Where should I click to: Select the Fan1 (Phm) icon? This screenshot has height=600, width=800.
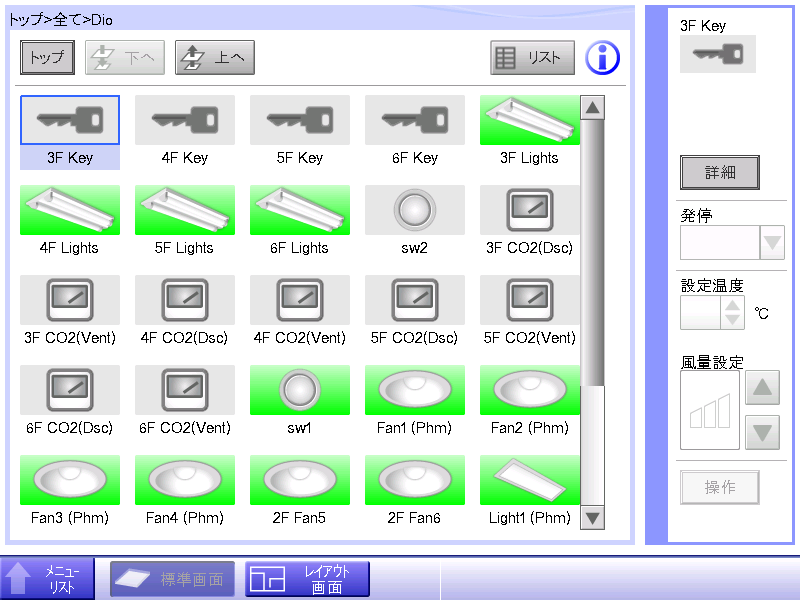[415, 390]
